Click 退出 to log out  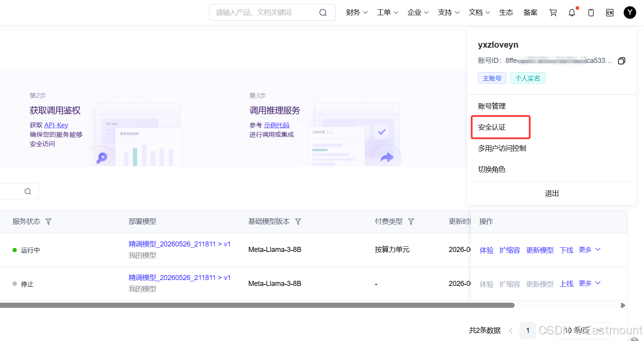point(552,193)
